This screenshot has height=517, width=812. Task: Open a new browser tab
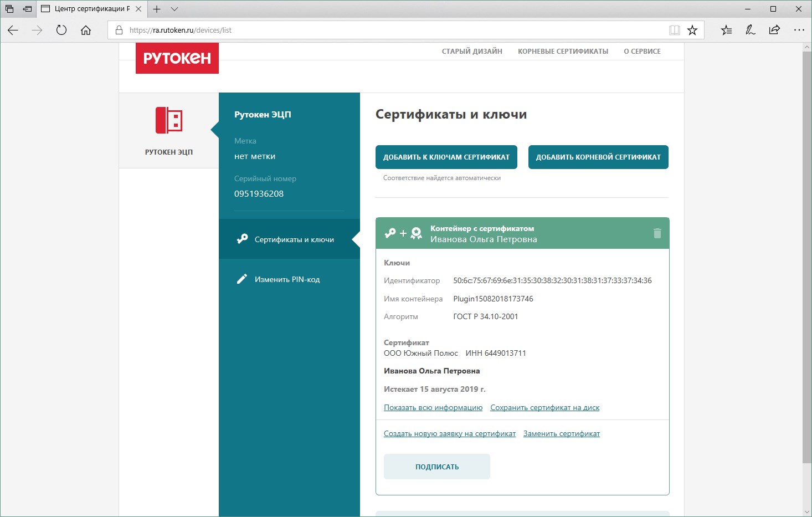(x=157, y=9)
